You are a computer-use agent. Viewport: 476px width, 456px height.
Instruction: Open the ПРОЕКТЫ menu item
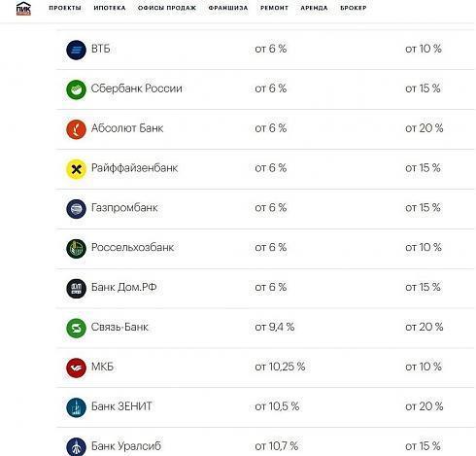pos(65,8)
